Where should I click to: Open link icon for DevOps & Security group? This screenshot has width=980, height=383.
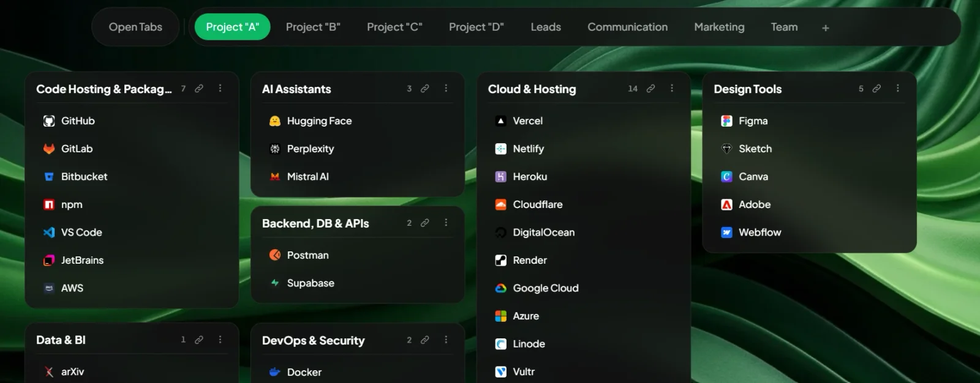tap(425, 340)
